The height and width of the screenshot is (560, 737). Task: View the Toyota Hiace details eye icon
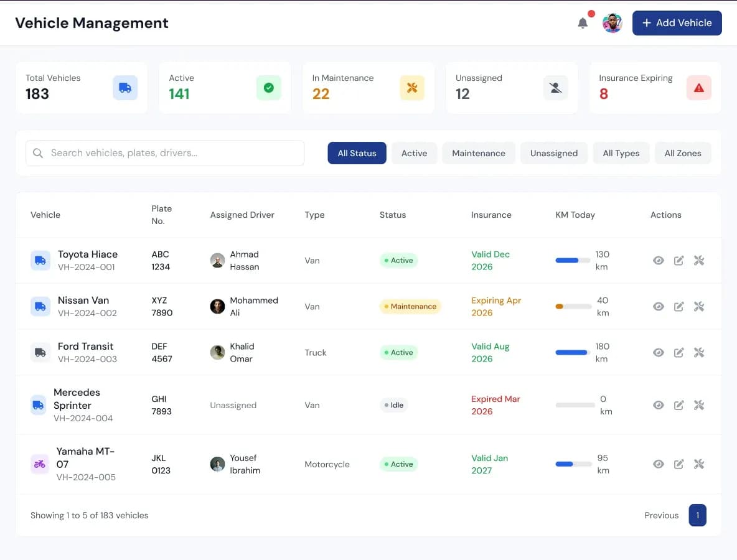pyautogui.click(x=658, y=260)
